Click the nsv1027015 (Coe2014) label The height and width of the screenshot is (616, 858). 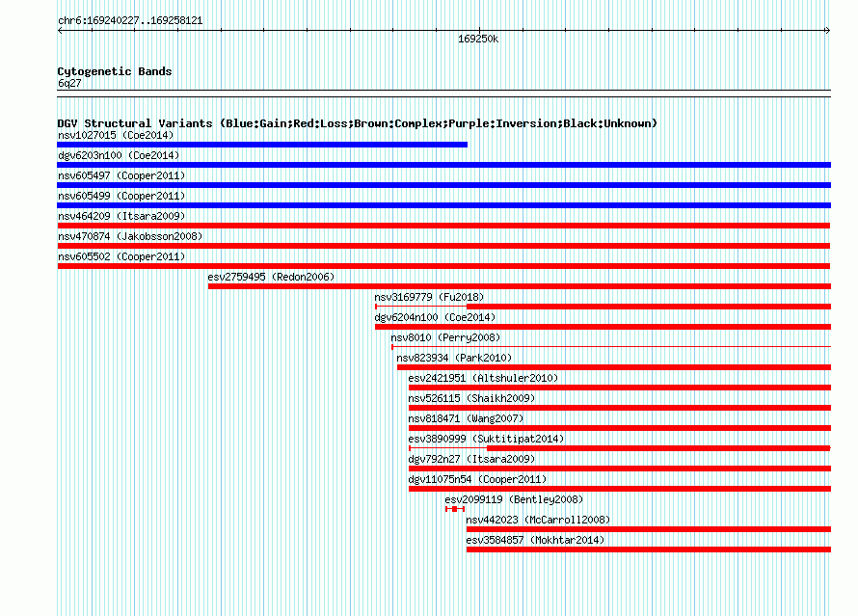(116, 135)
